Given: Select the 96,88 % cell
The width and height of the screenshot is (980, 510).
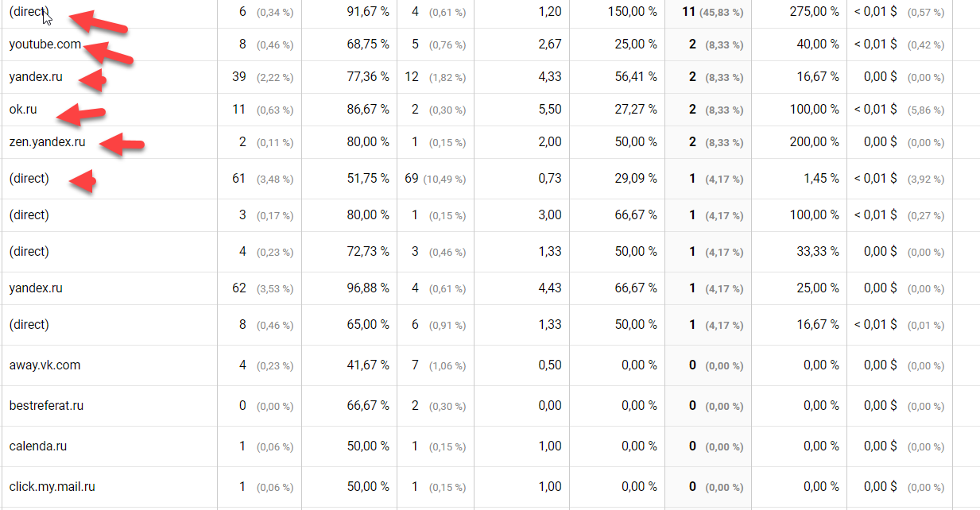Looking at the screenshot, I should tap(368, 288).
